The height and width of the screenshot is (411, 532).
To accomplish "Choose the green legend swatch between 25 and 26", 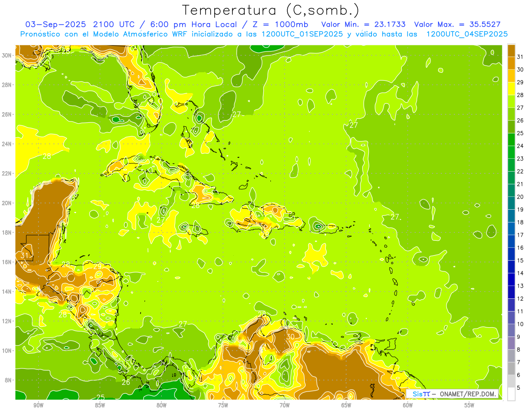I will click(x=511, y=126).
